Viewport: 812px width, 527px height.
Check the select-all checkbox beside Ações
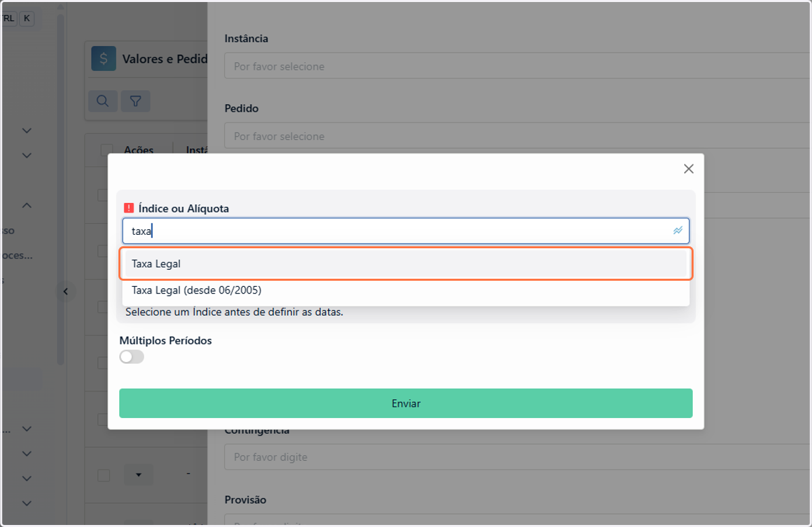pyautogui.click(x=106, y=150)
